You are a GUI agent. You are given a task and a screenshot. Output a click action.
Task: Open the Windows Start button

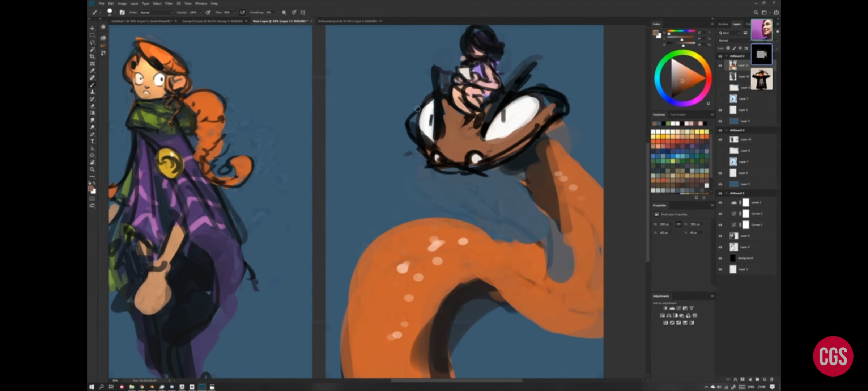click(92, 387)
